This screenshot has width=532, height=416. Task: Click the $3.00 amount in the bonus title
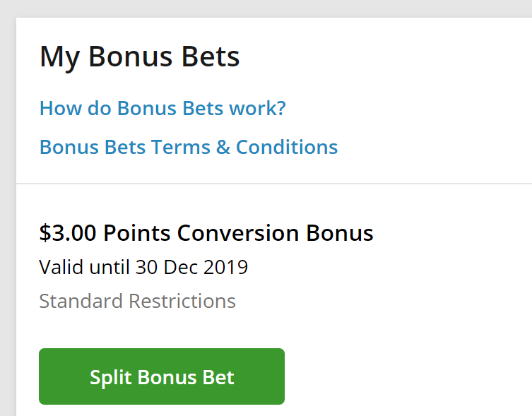coord(68,233)
